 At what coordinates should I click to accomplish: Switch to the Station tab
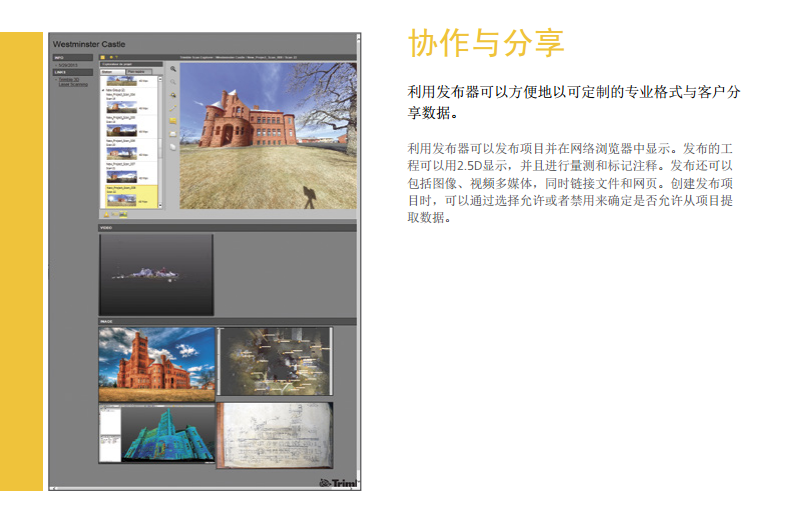(x=110, y=72)
